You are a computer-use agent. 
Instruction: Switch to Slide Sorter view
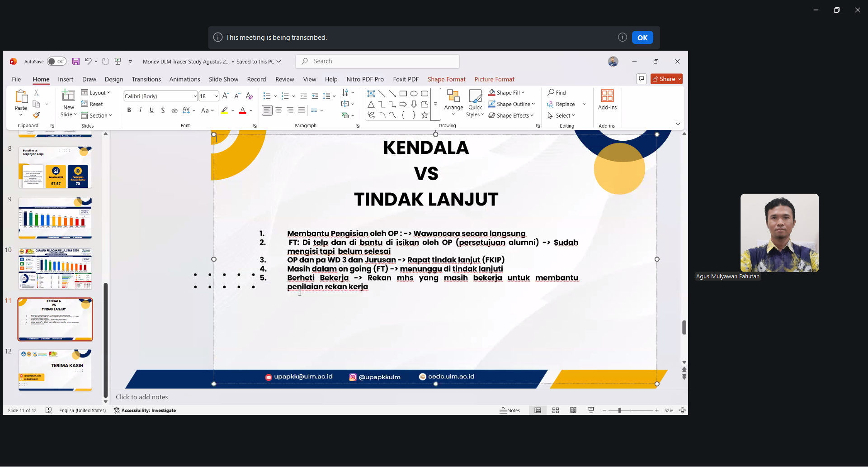tap(556, 410)
